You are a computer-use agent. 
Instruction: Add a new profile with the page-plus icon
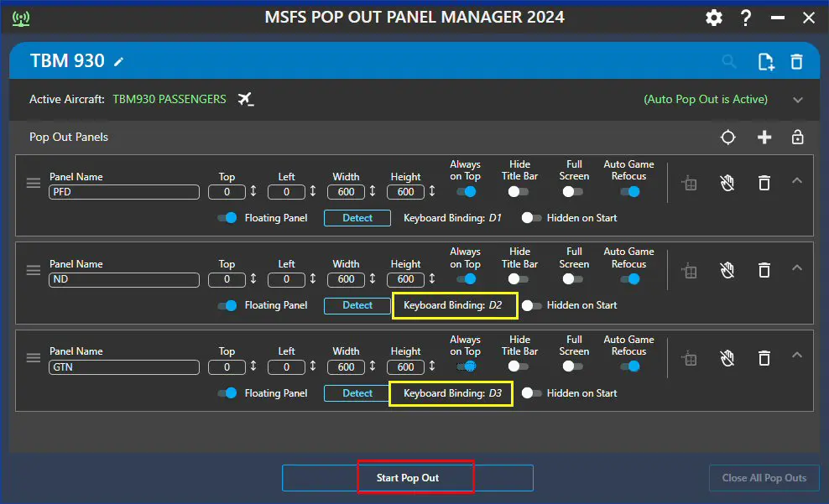(x=765, y=62)
